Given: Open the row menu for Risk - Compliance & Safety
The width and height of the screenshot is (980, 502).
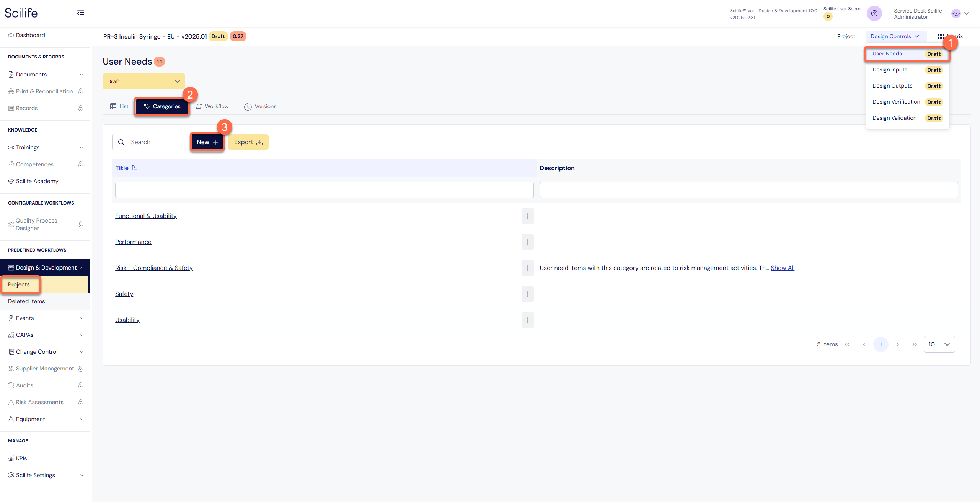Looking at the screenshot, I should pos(527,268).
